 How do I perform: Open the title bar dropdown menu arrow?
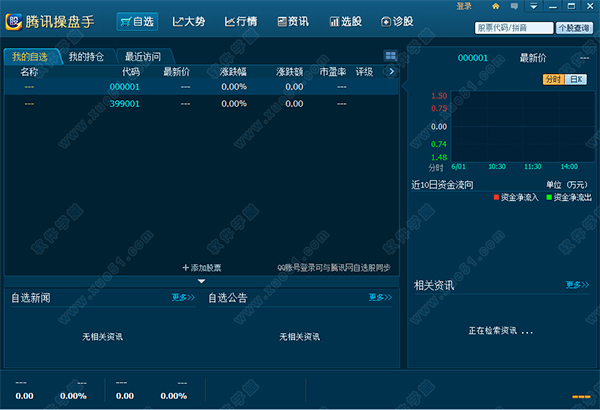click(534, 6)
